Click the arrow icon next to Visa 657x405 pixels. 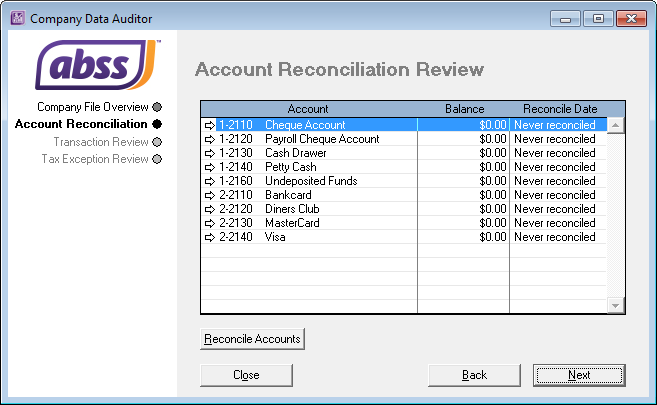209,237
